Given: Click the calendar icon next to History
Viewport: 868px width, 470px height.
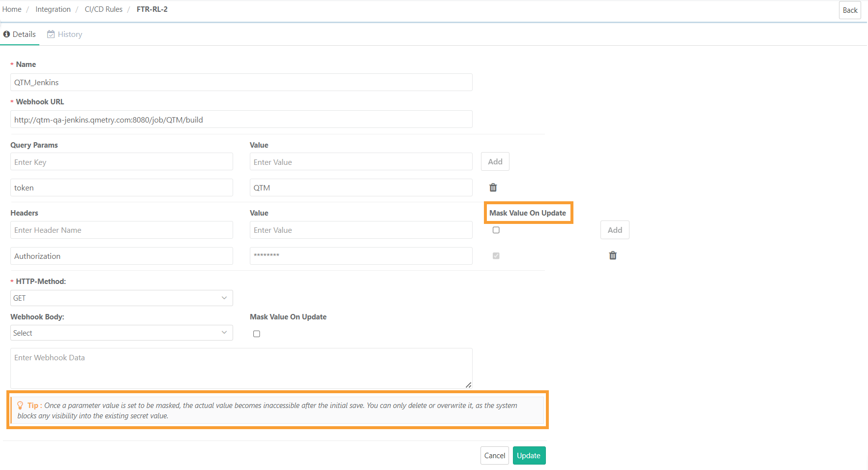Looking at the screenshot, I should (x=51, y=34).
